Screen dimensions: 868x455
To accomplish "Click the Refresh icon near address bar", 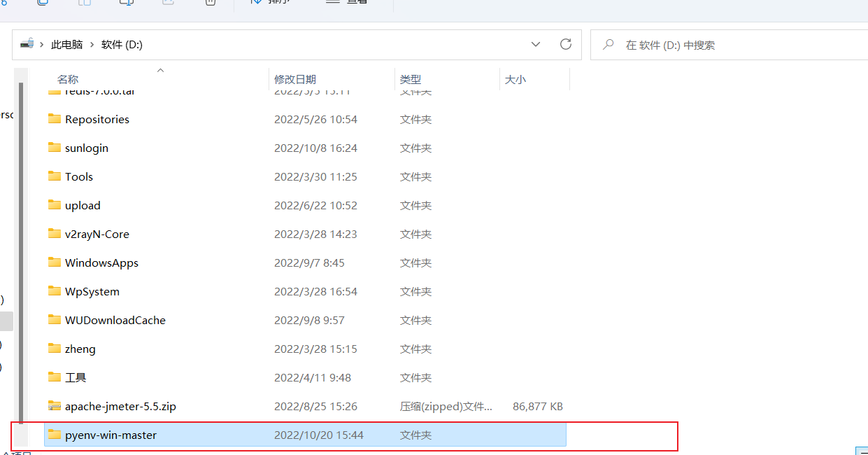I will (x=566, y=44).
